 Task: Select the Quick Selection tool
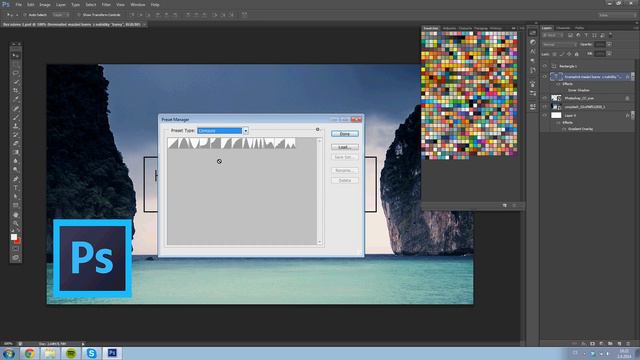pyautogui.click(x=16, y=82)
